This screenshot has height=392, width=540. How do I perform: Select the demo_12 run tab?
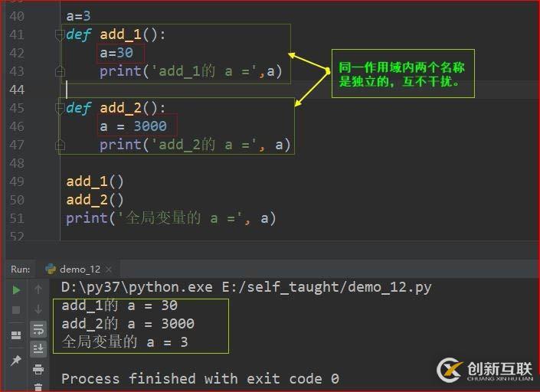tap(80, 269)
